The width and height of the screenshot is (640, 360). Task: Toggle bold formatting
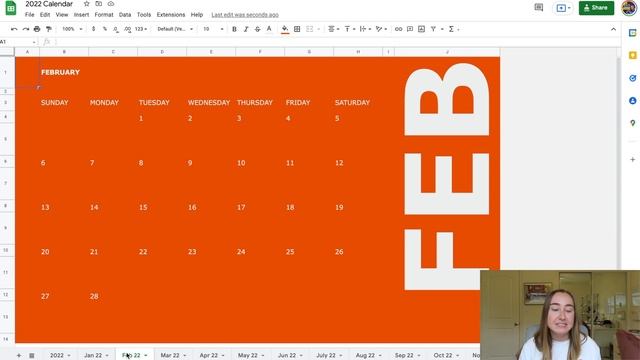234,29
